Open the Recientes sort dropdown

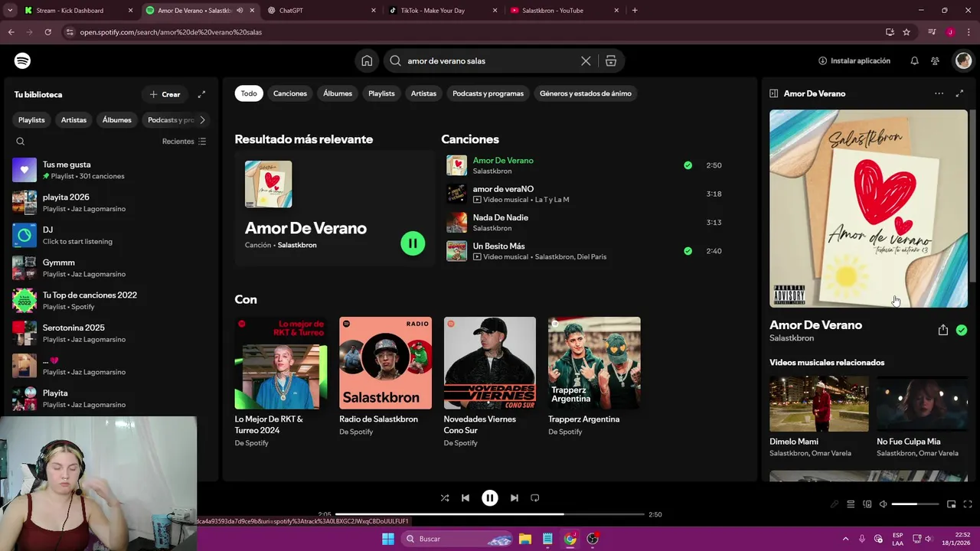(184, 142)
